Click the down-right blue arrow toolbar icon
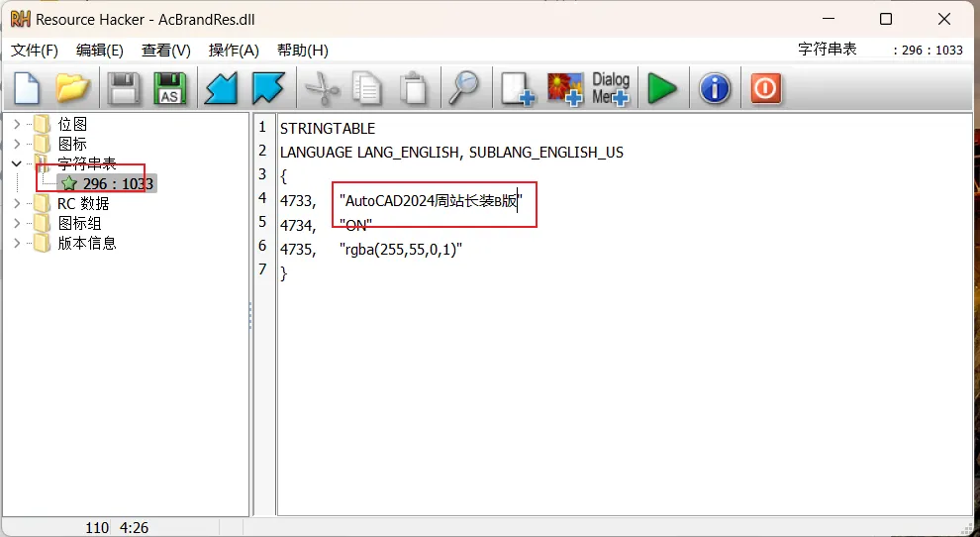The image size is (980, 537). click(x=268, y=88)
